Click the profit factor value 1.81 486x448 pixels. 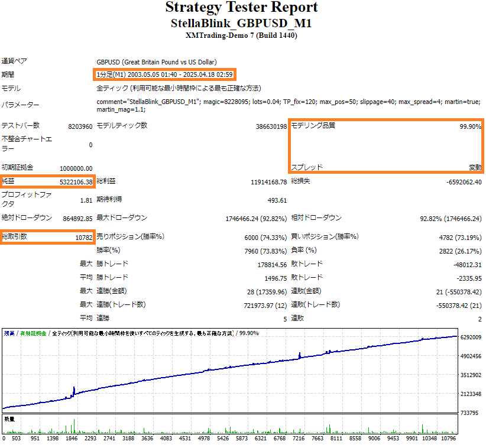[86, 200]
